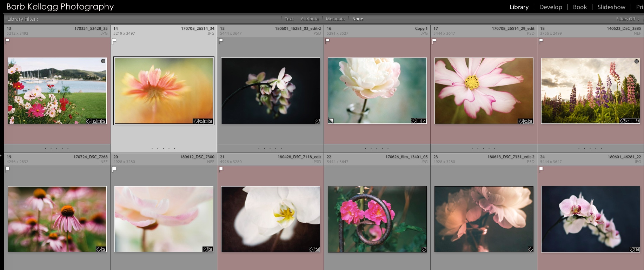Click the develop adjustments badge on photo 24
The width and height of the screenshot is (644, 270).
(x=637, y=250)
